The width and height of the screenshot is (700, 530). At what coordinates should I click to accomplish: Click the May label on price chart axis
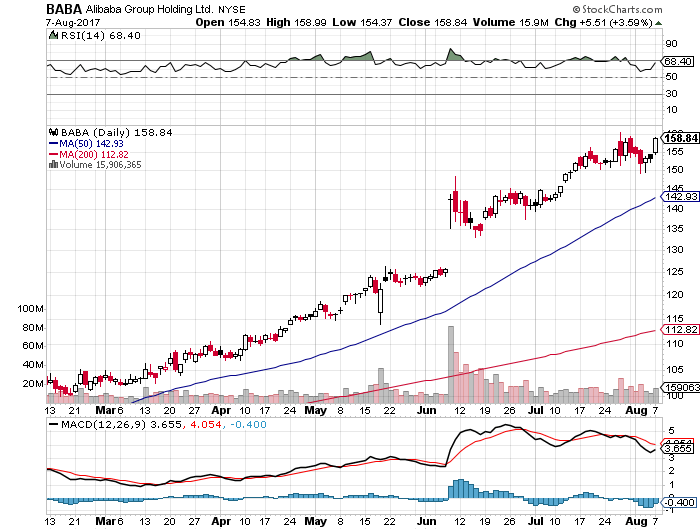(x=316, y=410)
